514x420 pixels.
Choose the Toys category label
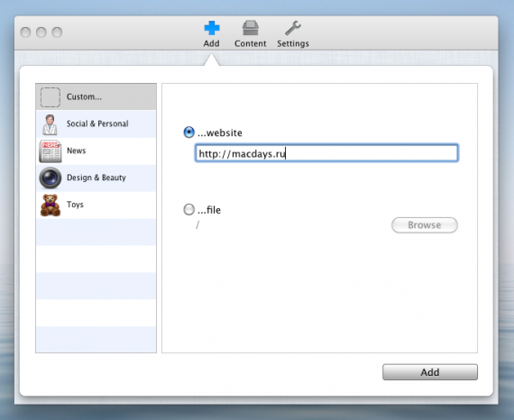(75, 205)
